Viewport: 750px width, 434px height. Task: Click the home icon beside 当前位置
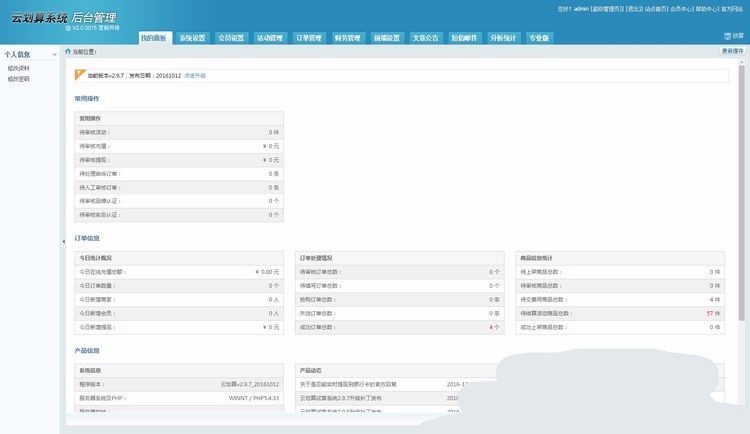click(x=68, y=51)
